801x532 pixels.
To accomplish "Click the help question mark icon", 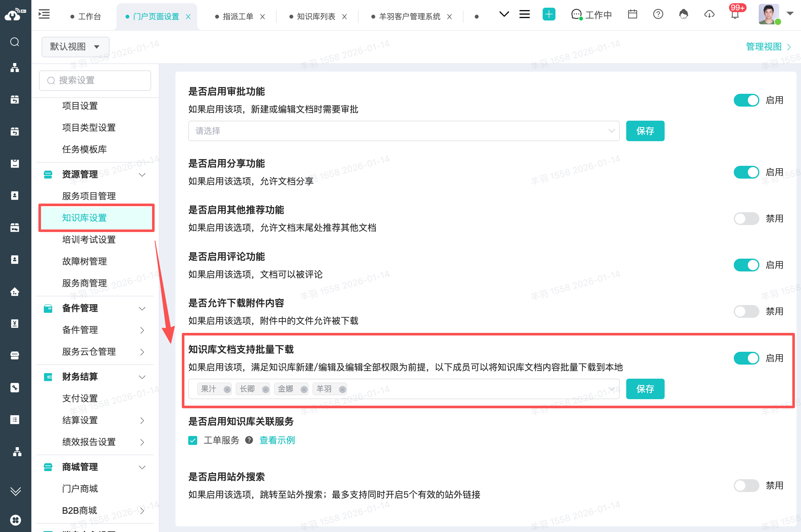I will pos(658,14).
